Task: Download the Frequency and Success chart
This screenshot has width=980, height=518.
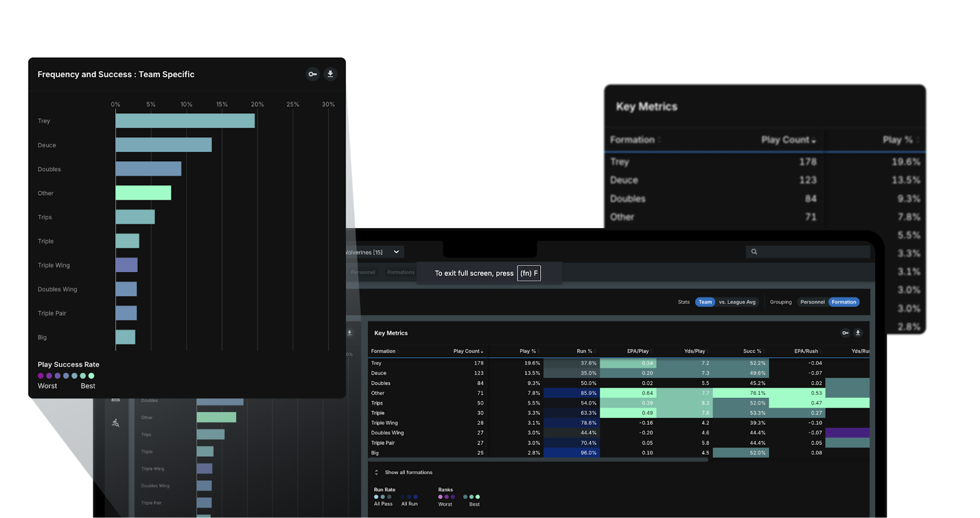Action: 330,74
